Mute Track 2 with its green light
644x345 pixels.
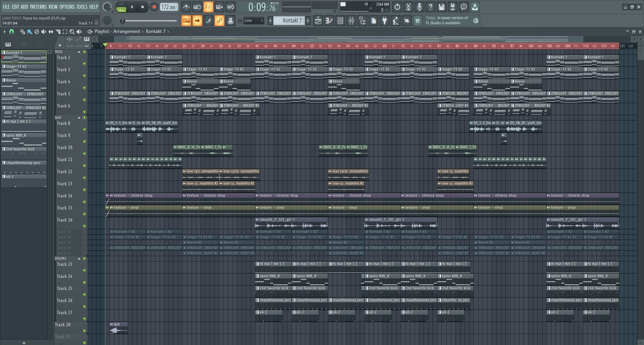tap(85, 64)
